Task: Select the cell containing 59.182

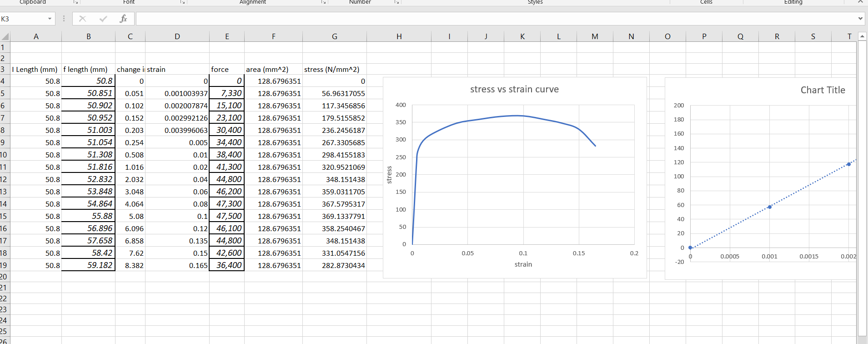Action: tap(89, 265)
